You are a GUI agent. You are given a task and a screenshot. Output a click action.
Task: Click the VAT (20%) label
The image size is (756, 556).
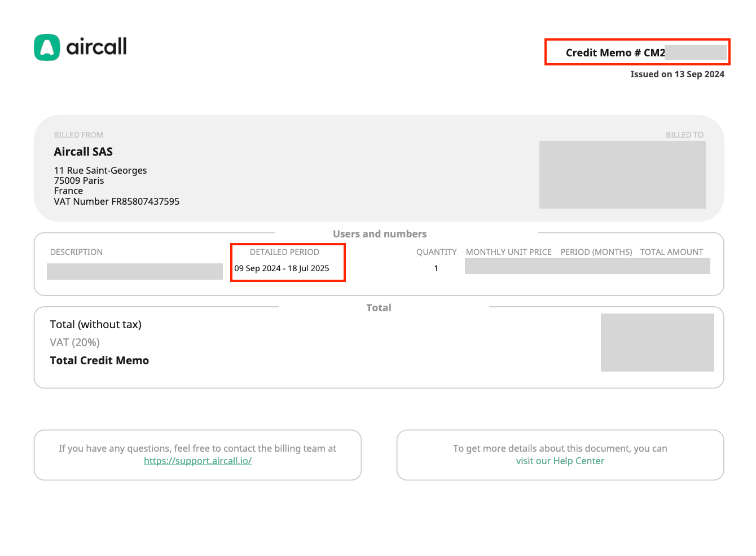[x=74, y=342]
